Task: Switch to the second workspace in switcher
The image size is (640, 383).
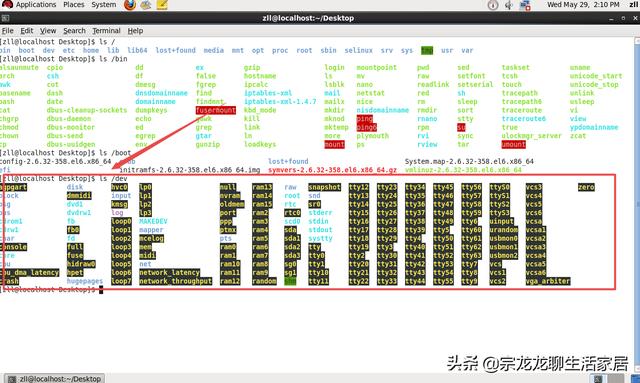Action: coord(616,378)
